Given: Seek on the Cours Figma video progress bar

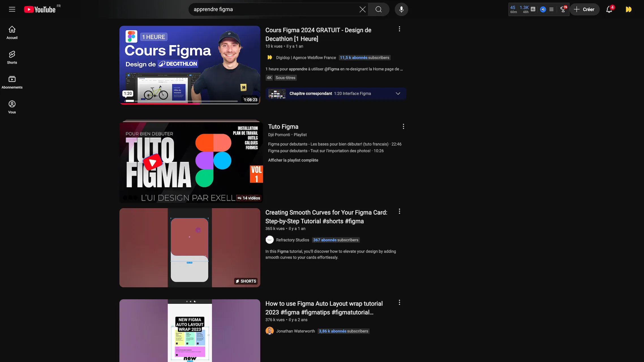Looking at the screenshot, I should [190, 104].
